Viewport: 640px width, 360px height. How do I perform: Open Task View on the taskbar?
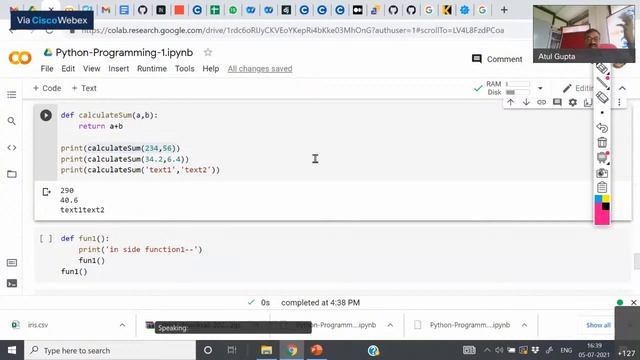click(x=232, y=350)
